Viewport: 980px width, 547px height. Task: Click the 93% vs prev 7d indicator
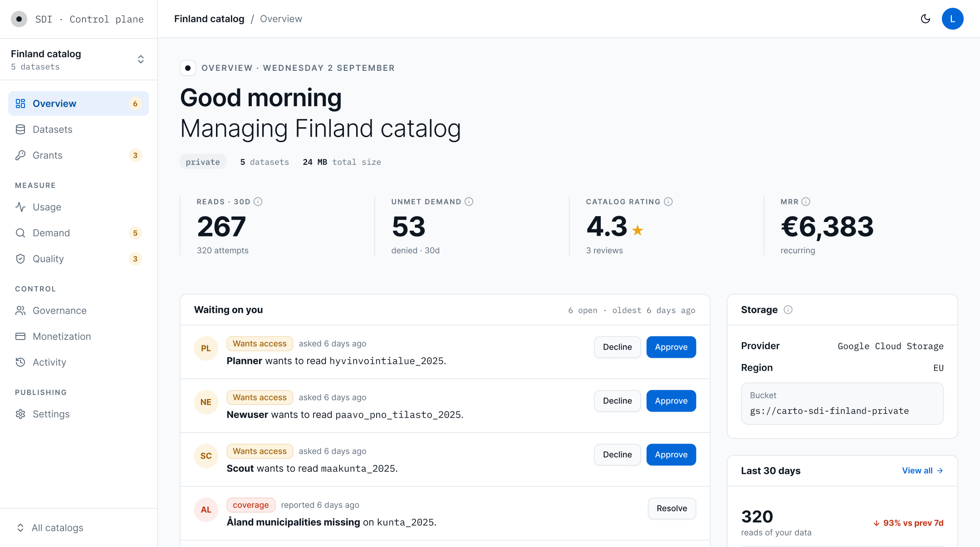pyautogui.click(x=908, y=523)
